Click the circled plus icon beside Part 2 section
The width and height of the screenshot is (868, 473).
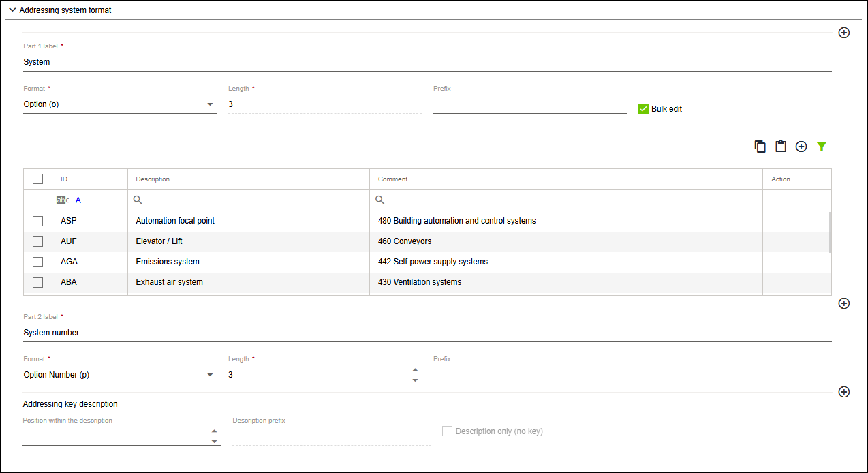pyautogui.click(x=843, y=303)
